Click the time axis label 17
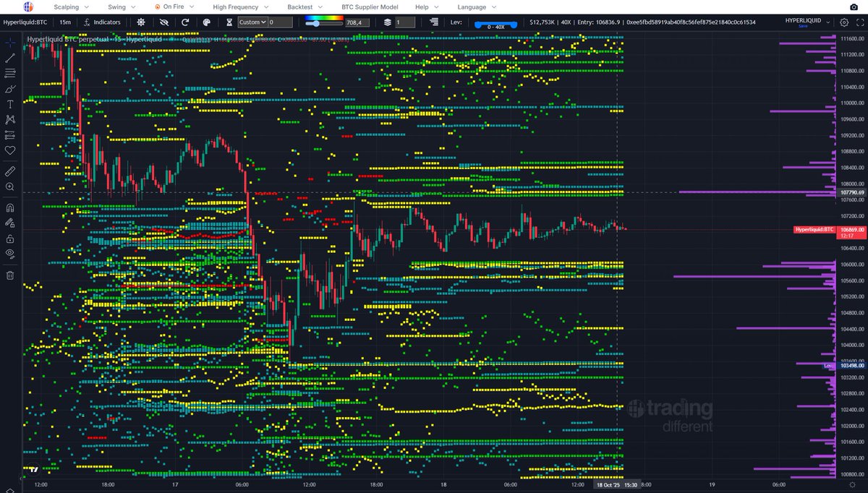The image size is (868, 493). pos(176,484)
